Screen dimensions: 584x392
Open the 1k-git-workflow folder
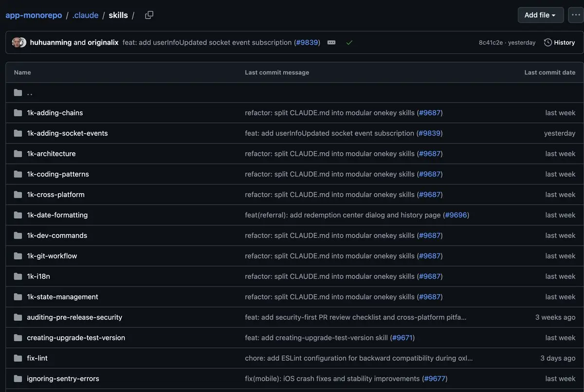[52, 256]
